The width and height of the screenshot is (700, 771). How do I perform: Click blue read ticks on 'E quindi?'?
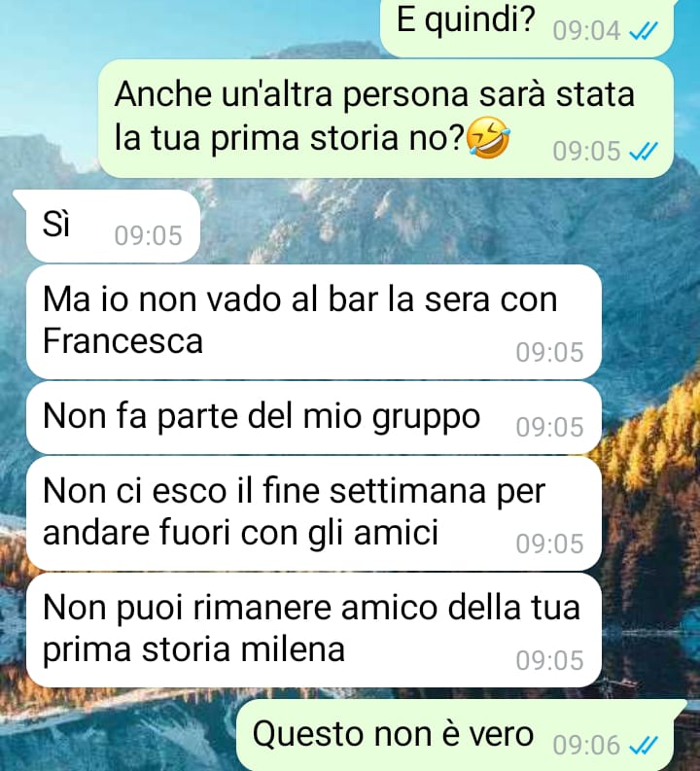coord(643,32)
